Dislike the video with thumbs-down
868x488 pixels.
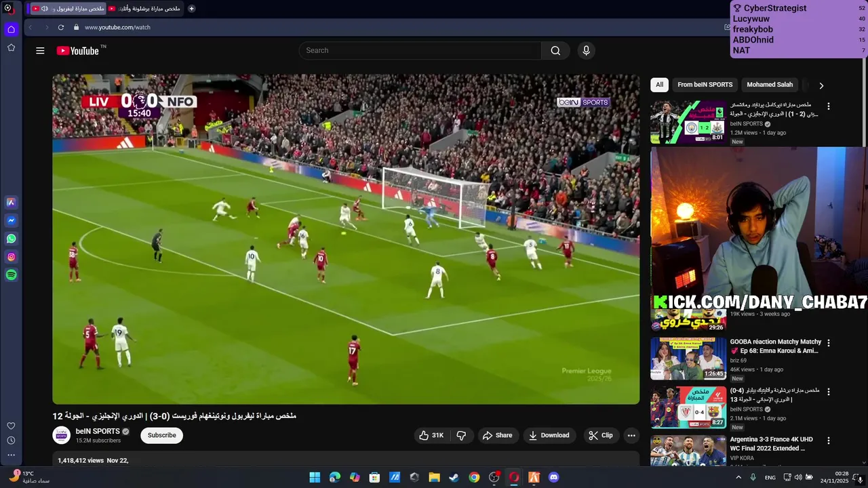[x=461, y=435]
